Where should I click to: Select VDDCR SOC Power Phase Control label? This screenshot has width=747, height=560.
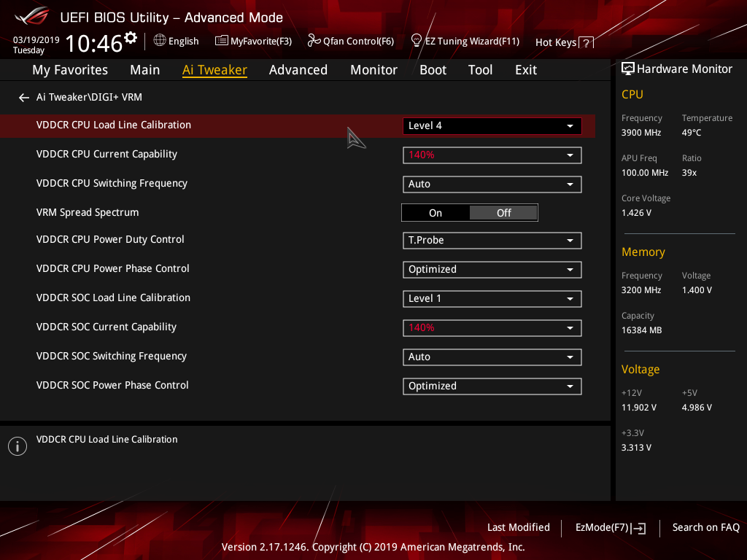[112, 385]
